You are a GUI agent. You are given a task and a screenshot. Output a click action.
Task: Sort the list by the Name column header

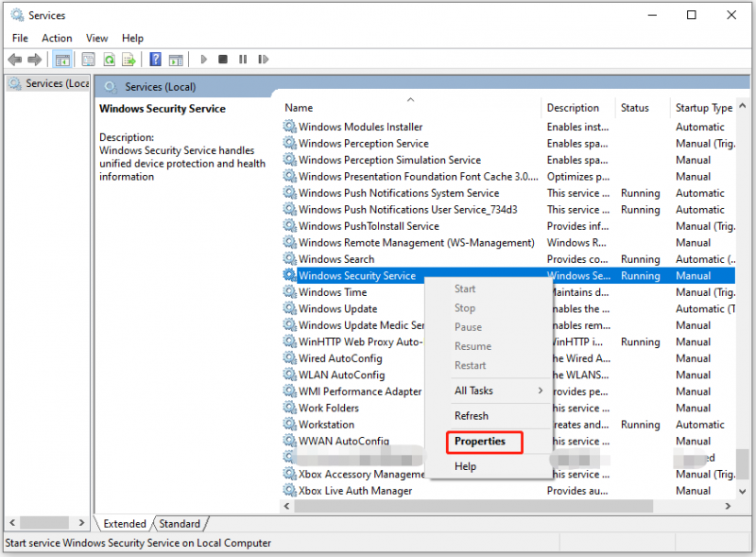(410, 108)
